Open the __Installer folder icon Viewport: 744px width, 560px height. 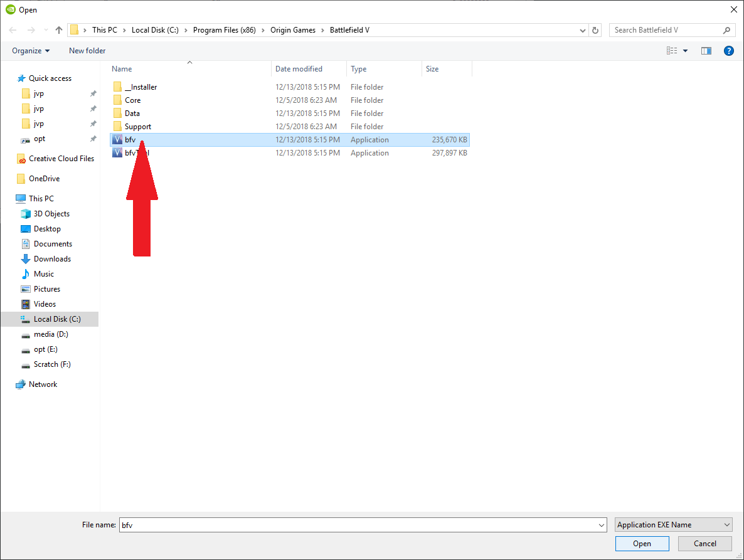(x=117, y=87)
